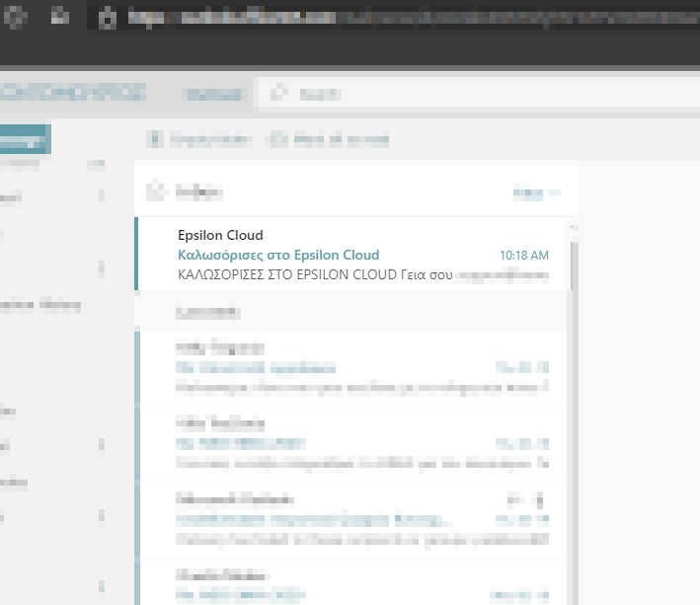Viewport: 700px width, 605px height.
Task: Click the leftmost browser toolbar icon
Action: (21, 16)
